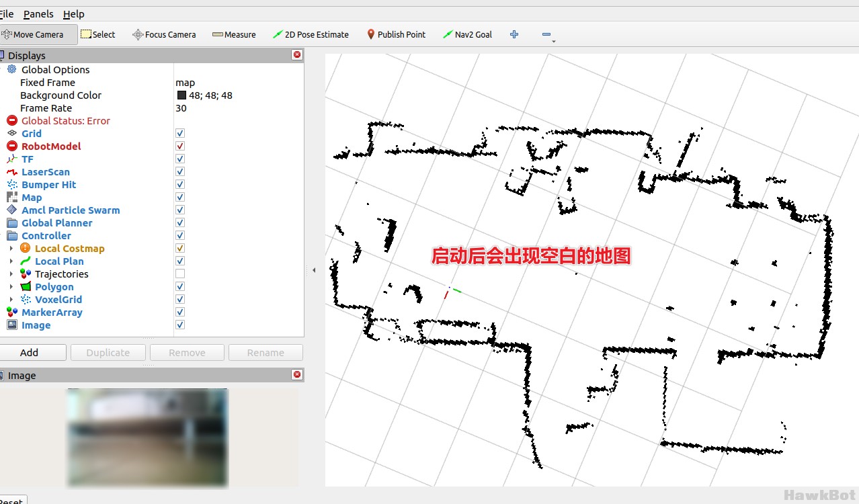Screen dimensions: 859x504
Task: Click the Map display icon
Action: pyautogui.click(x=11, y=197)
